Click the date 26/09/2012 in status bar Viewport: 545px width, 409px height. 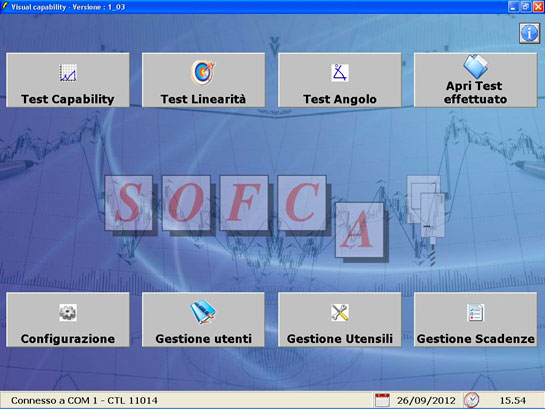tap(426, 400)
